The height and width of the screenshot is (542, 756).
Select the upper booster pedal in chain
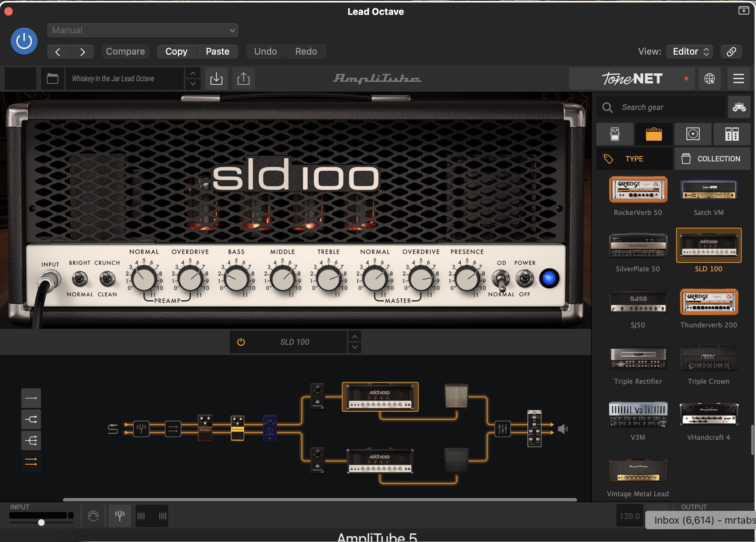click(318, 396)
